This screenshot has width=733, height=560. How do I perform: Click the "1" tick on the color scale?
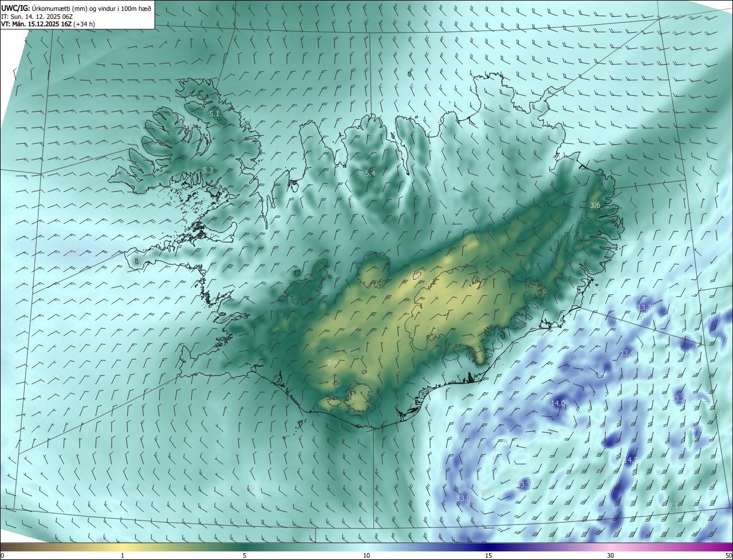[123, 555]
